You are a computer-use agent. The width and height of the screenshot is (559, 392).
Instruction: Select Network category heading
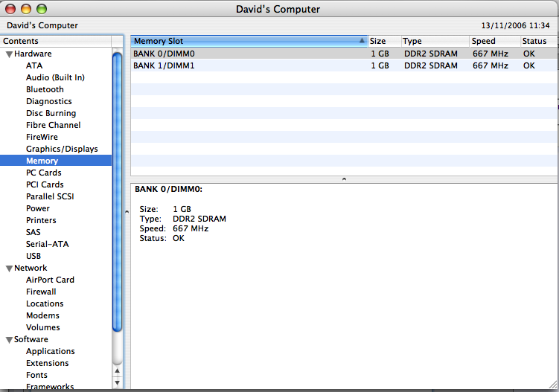click(31, 268)
